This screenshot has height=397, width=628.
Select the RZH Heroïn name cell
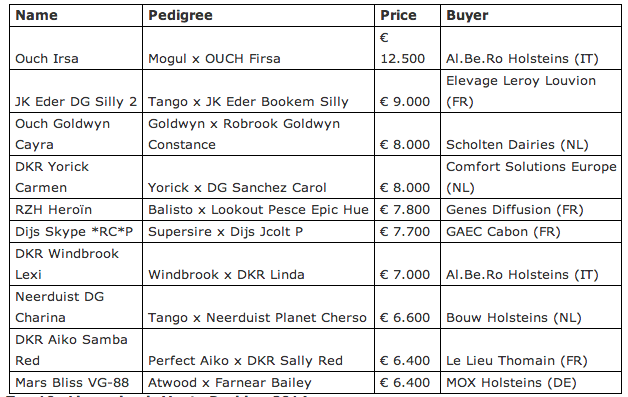coord(76,210)
